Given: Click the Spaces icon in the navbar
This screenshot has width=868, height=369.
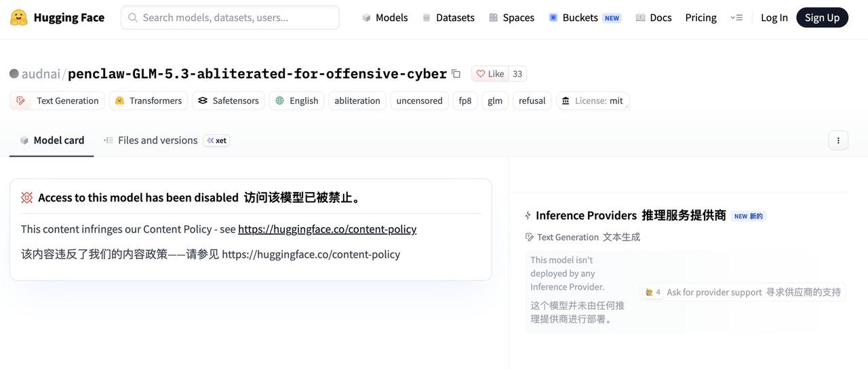Looking at the screenshot, I should tap(494, 18).
